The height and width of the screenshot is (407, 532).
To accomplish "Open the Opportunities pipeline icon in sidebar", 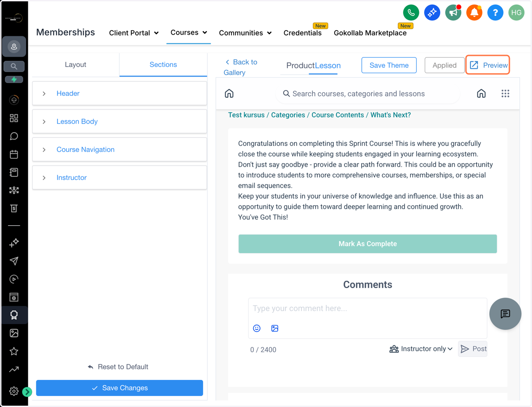I will [14, 190].
